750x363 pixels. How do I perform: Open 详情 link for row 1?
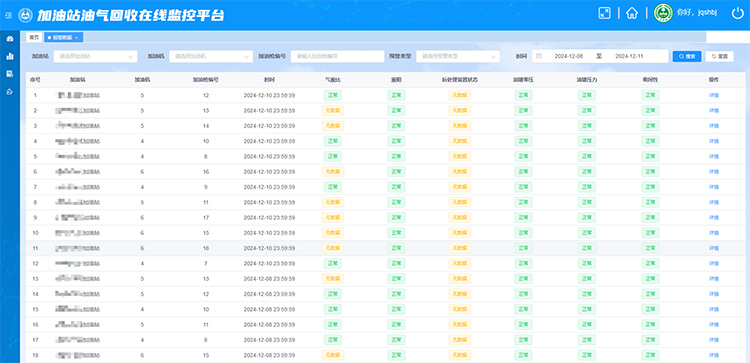click(x=714, y=95)
